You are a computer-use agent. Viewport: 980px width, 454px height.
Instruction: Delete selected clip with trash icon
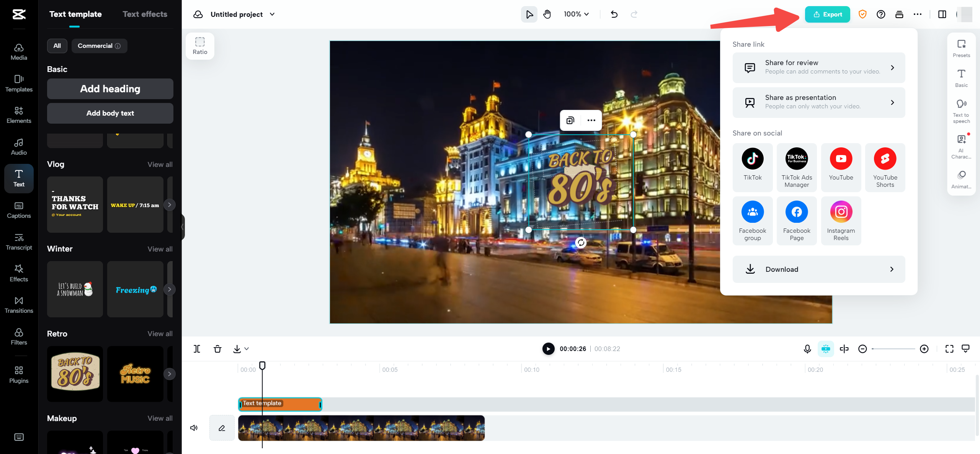[217, 349]
